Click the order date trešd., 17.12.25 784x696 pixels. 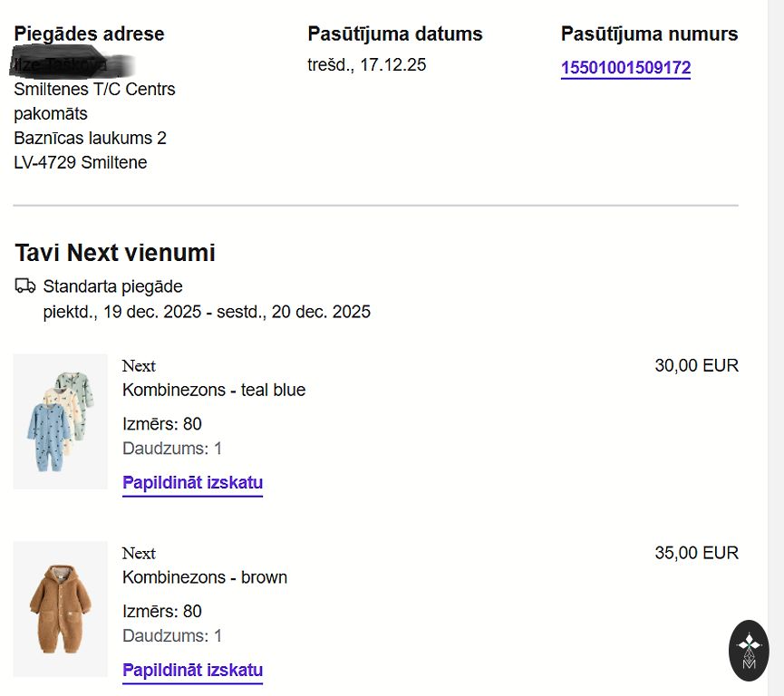367,64
